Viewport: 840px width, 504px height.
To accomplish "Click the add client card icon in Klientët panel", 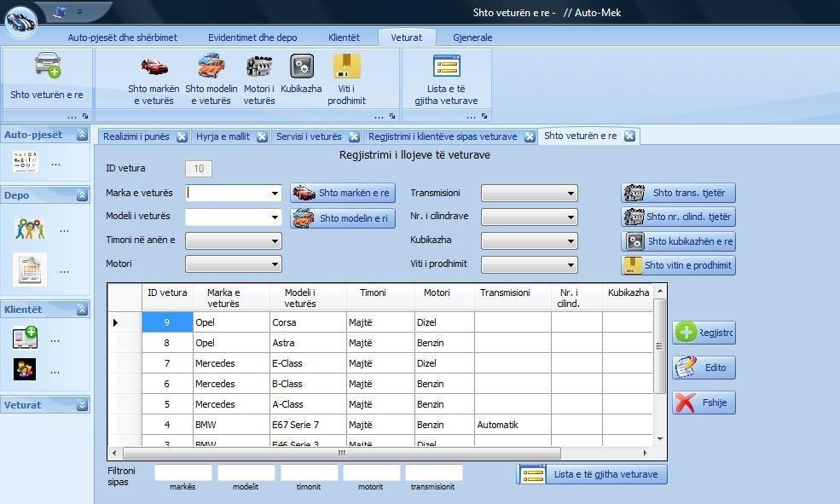I will [x=26, y=338].
